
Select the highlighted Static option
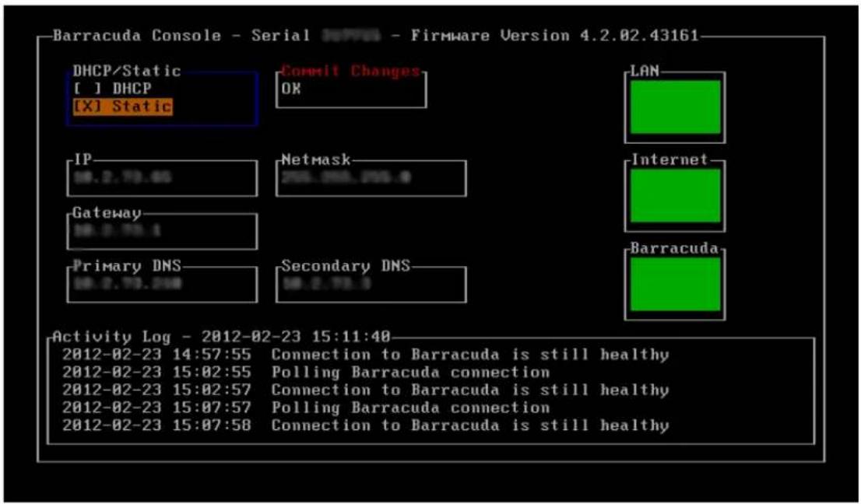coord(122,107)
